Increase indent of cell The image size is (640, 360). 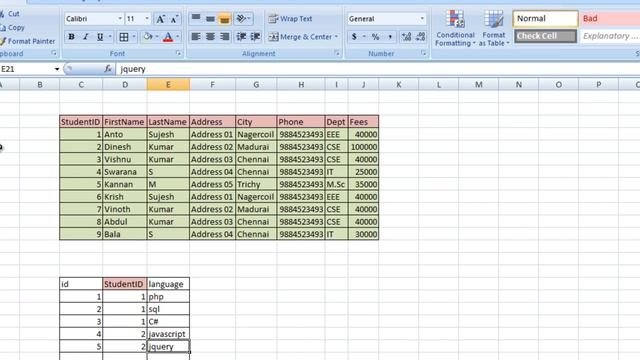(256, 37)
